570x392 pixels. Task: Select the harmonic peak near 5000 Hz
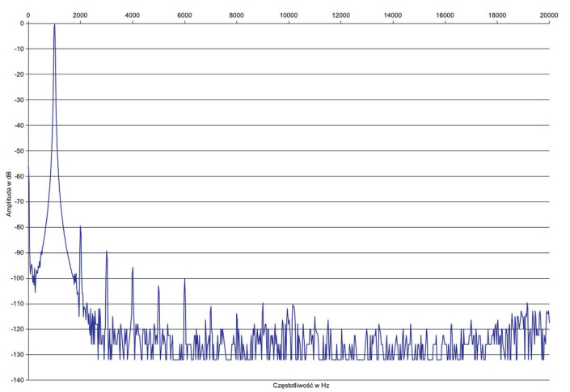click(158, 286)
